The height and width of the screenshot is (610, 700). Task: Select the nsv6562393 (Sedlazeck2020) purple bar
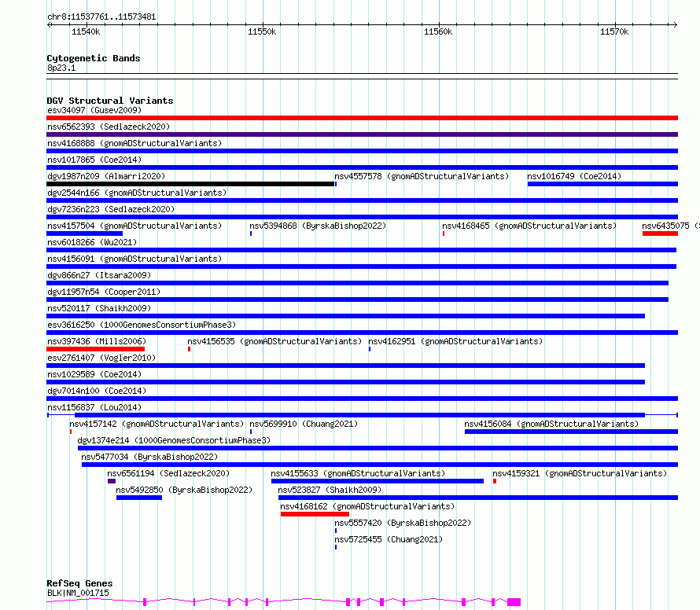(362, 134)
